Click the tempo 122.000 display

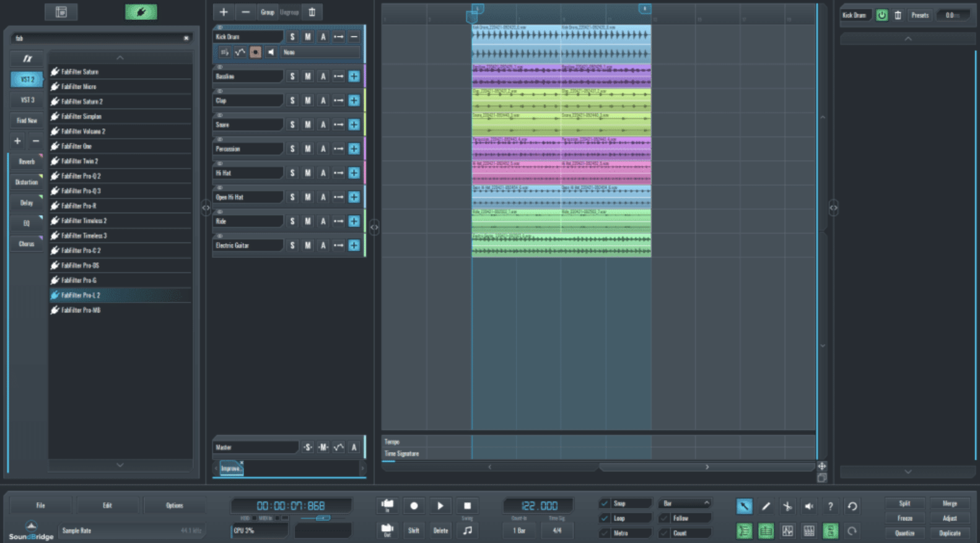click(539, 506)
